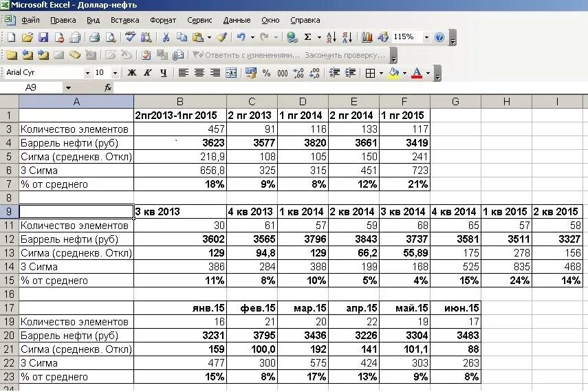Insert a hyperlink with globe icon

[292, 37]
